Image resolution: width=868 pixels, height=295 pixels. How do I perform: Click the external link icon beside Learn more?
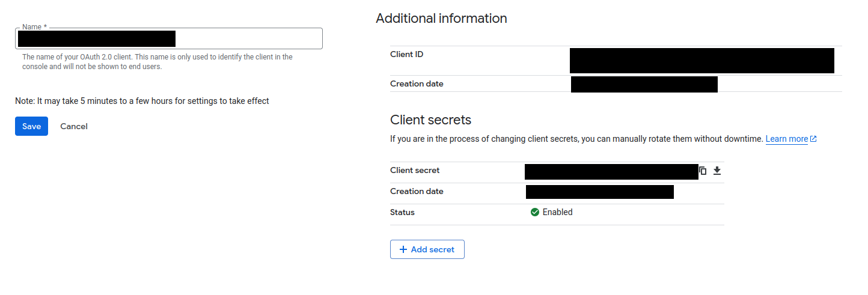click(x=813, y=139)
